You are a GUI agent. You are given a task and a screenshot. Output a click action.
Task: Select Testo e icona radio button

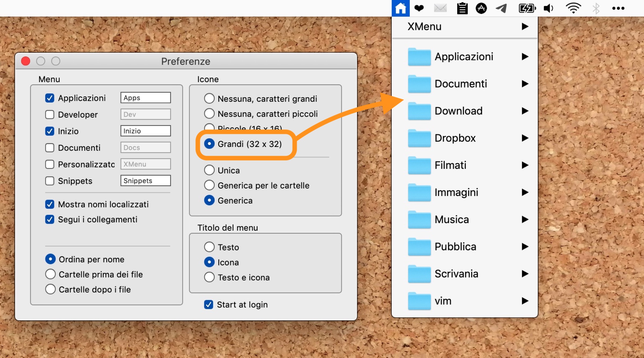pyautogui.click(x=209, y=277)
